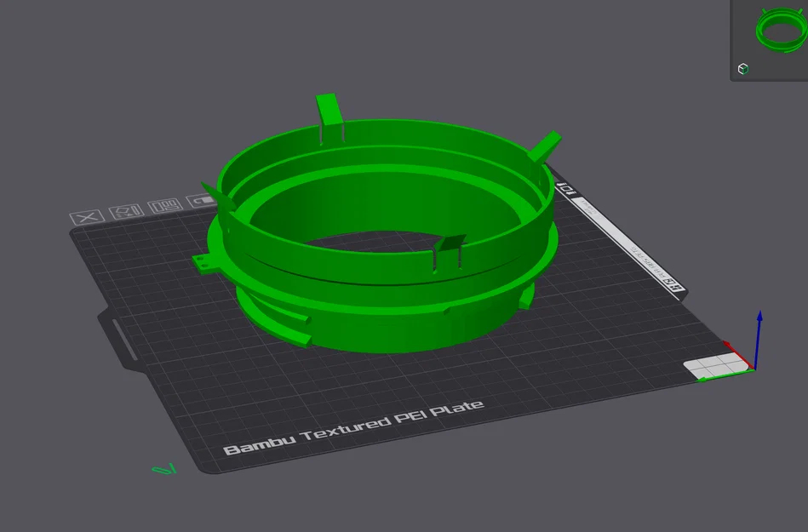The height and width of the screenshot is (532, 808).
Task: Click the cube icon in the preview panel
Action: pos(743,69)
